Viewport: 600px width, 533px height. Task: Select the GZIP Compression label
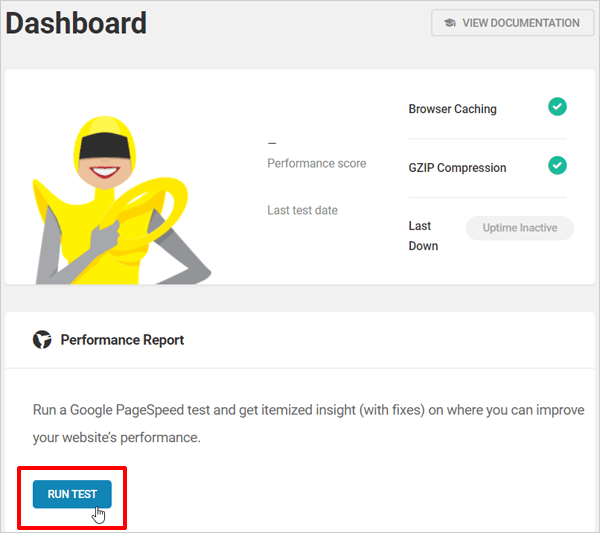(x=457, y=168)
